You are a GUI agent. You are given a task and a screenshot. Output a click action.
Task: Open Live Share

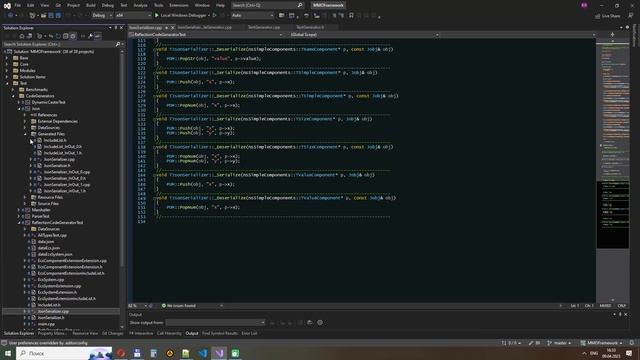608,16
